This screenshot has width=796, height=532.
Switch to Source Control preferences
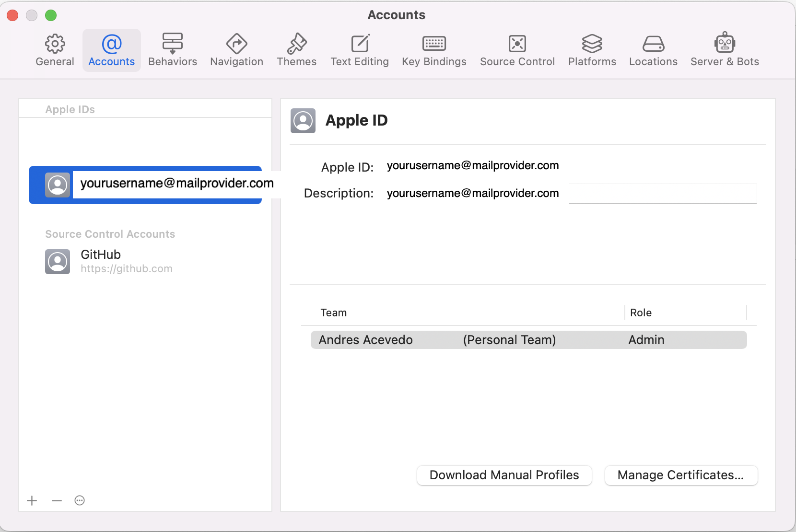tap(517, 50)
